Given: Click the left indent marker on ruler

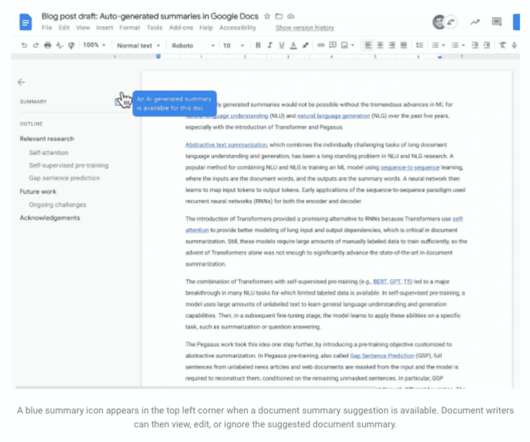Looking at the screenshot, I should (158, 56).
